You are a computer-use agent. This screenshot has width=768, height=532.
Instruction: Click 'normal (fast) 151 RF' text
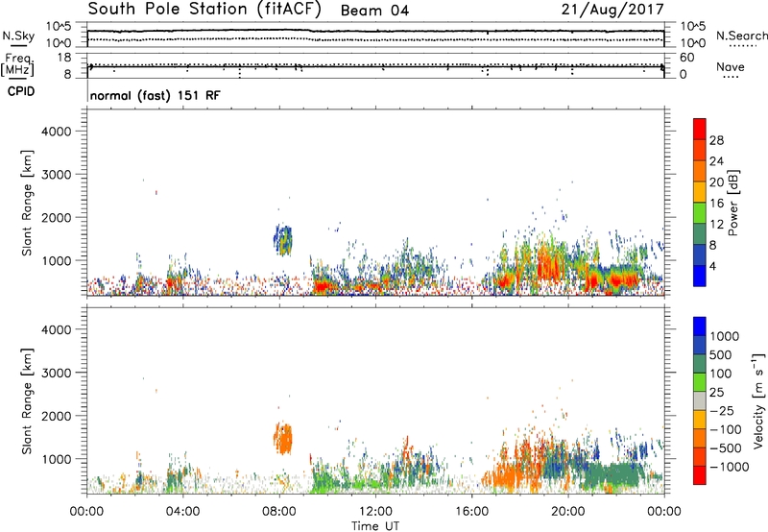pyautogui.click(x=156, y=95)
